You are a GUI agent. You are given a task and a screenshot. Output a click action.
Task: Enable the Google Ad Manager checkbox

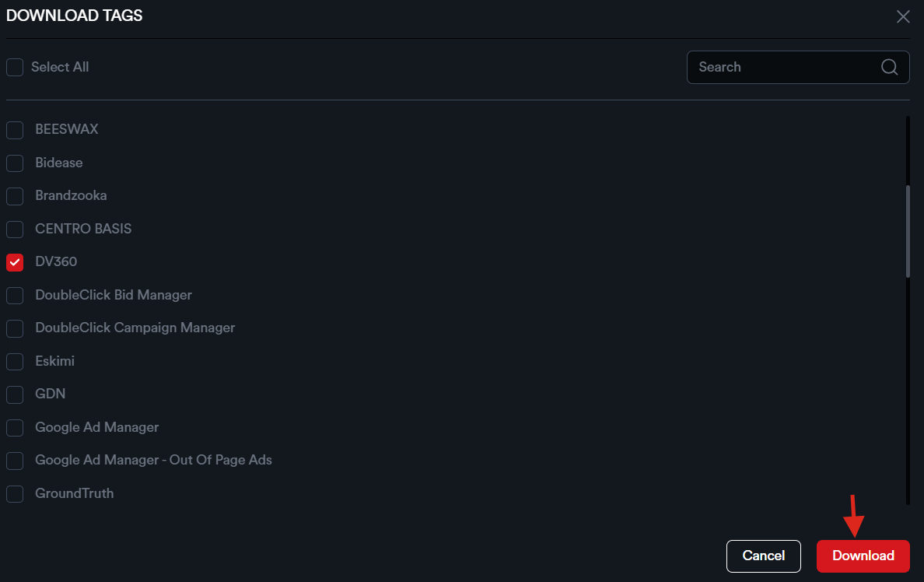pyautogui.click(x=15, y=428)
